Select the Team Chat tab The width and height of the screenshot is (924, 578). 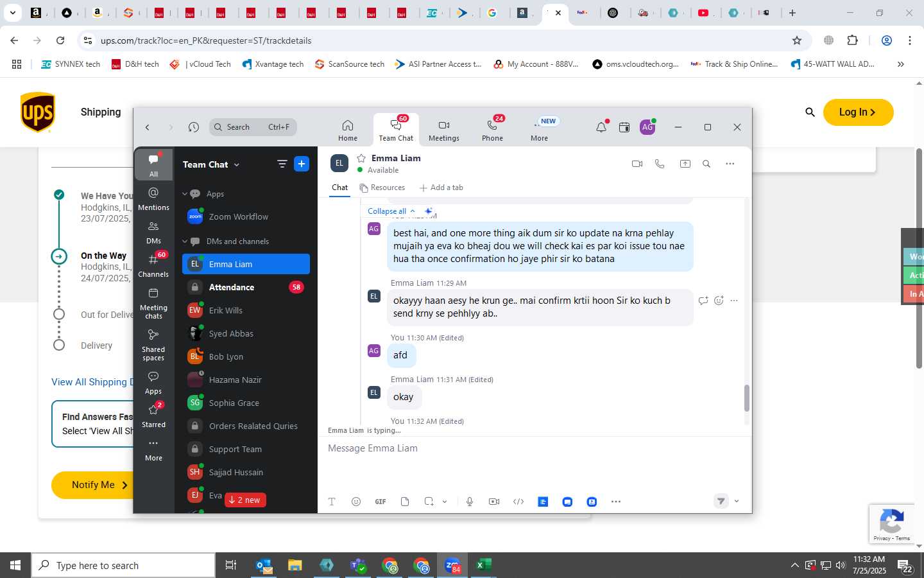396,130
